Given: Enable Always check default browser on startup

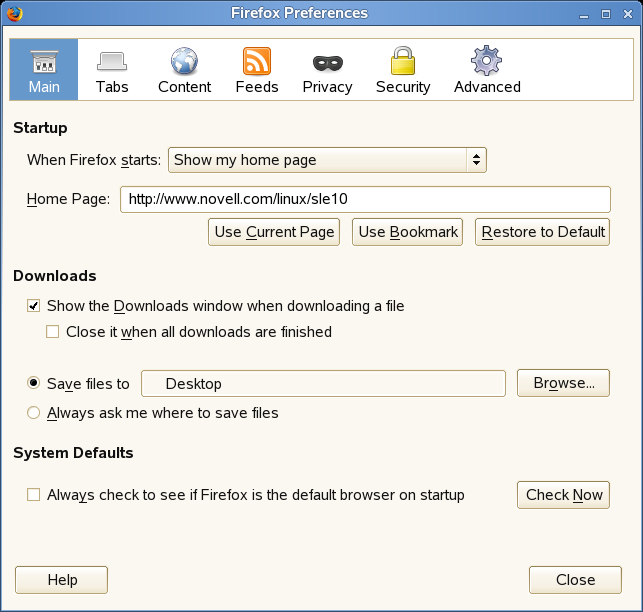Looking at the screenshot, I should click(x=34, y=495).
